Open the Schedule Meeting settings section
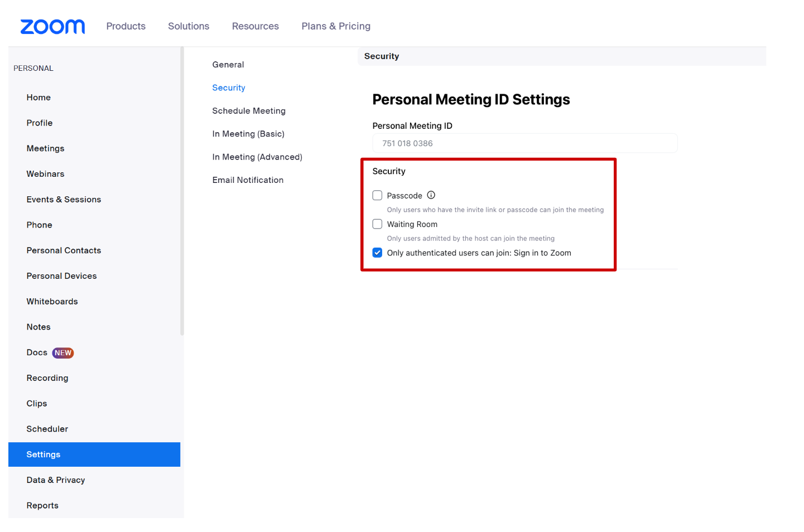 point(249,111)
